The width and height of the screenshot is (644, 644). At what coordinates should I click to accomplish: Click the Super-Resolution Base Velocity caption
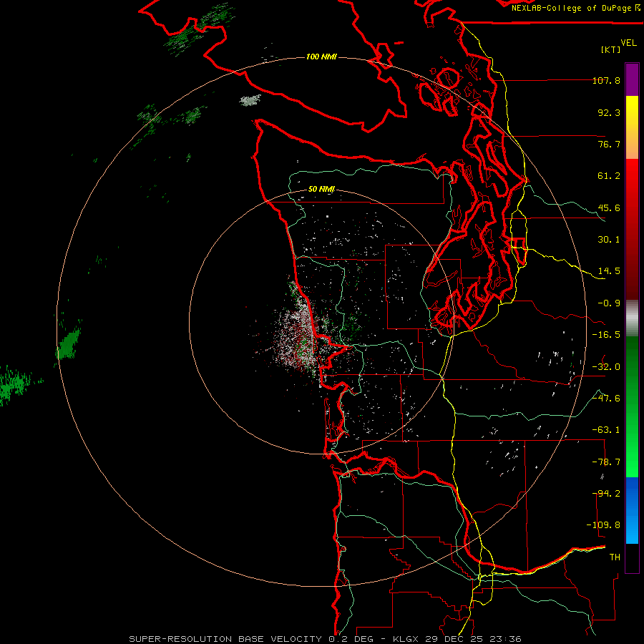325,639
